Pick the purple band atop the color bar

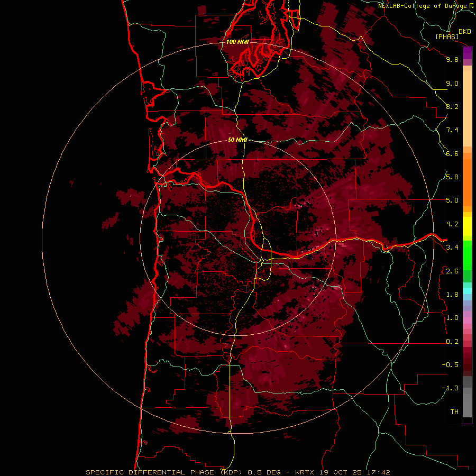tap(467, 53)
